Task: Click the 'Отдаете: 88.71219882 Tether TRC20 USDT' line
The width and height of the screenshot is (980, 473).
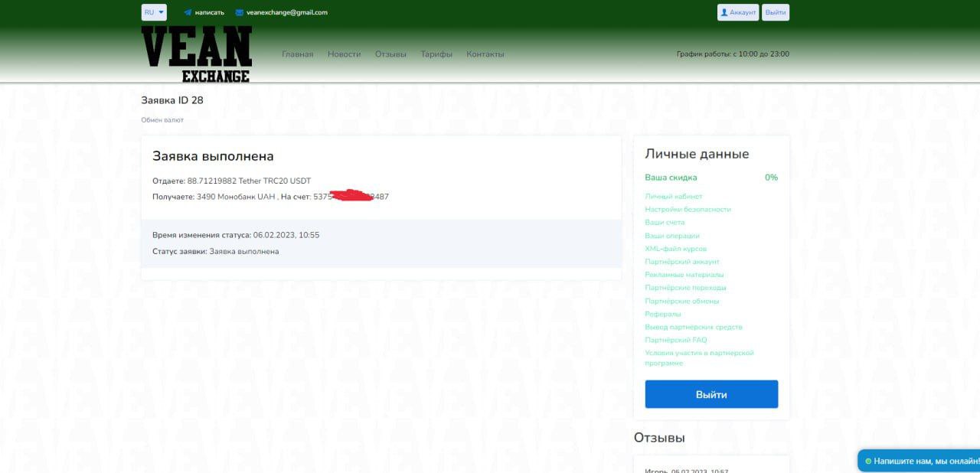Action: pyautogui.click(x=232, y=181)
